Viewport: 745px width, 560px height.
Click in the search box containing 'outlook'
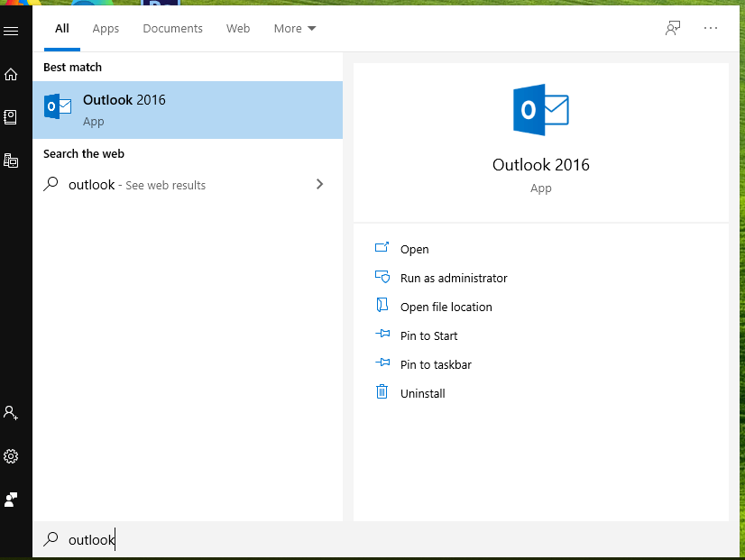pos(386,539)
